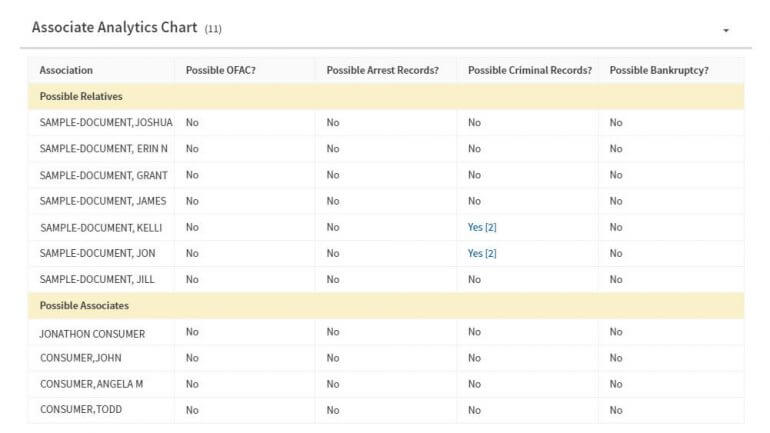Open Yes [2] criminal records for Kelli
This screenshot has width=770, height=433.
(482, 227)
